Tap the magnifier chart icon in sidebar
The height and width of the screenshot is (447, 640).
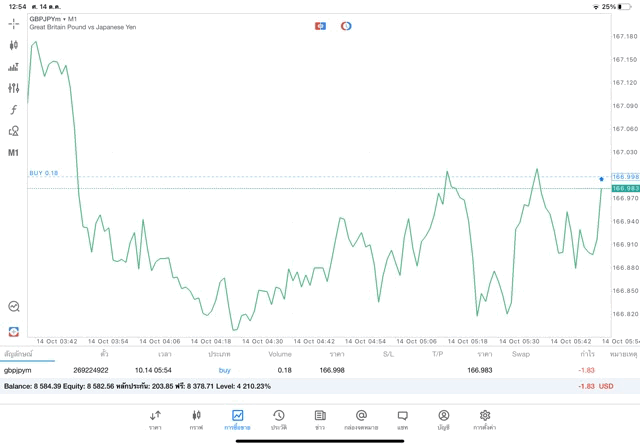[14, 306]
